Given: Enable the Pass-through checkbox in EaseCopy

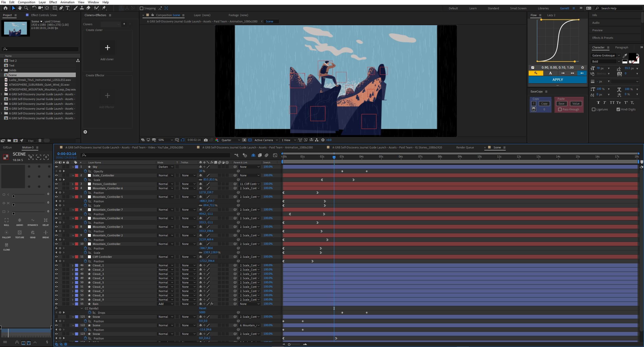Looking at the screenshot, I should [560, 109].
